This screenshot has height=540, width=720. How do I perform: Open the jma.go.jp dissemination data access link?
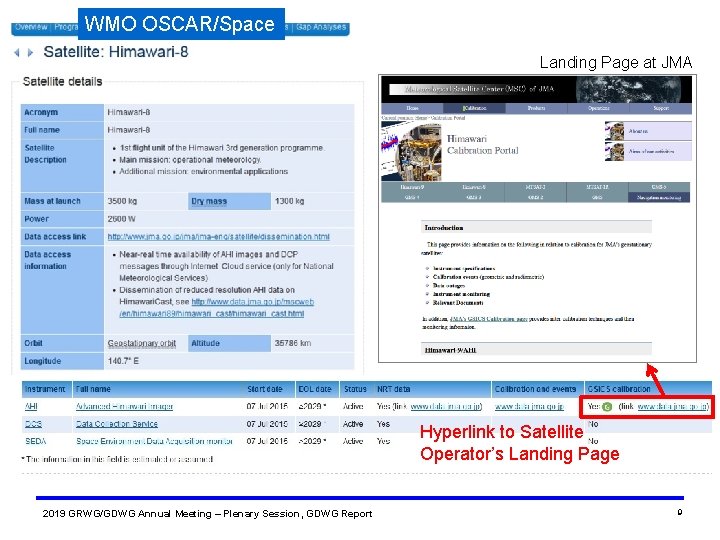coord(219,236)
